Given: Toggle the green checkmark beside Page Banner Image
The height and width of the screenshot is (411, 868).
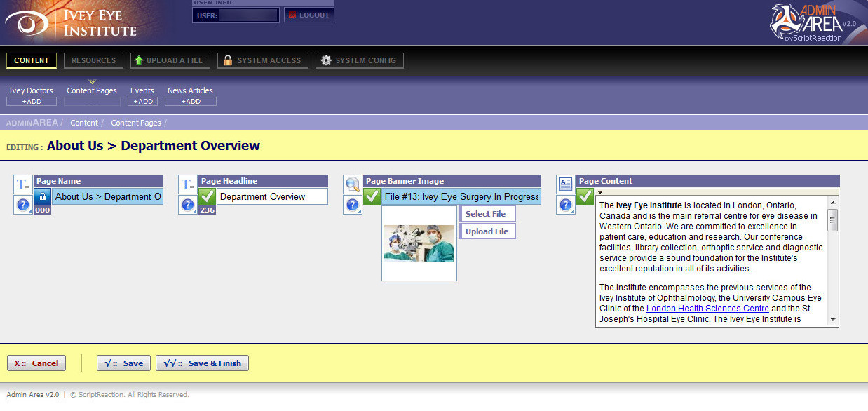Looking at the screenshot, I should click(372, 196).
